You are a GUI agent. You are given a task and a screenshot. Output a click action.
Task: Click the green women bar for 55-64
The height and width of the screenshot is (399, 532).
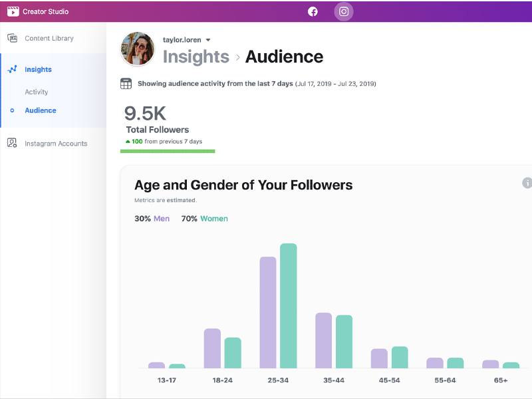click(456, 363)
